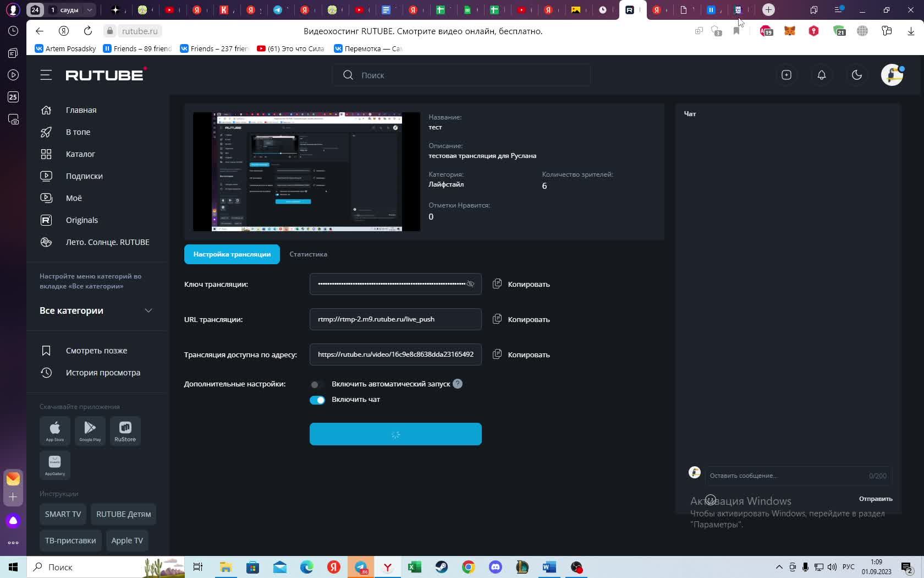Go to Главная in the sidebar
This screenshot has height=578, width=924.
pos(81,110)
